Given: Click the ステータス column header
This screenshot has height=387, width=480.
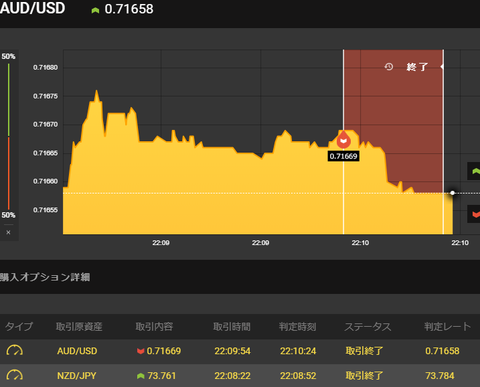Looking at the screenshot, I should click(368, 326).
